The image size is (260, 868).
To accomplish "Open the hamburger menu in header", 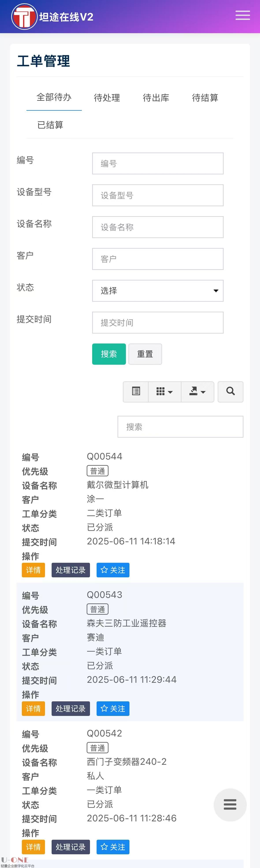I will tap(243, 15).
